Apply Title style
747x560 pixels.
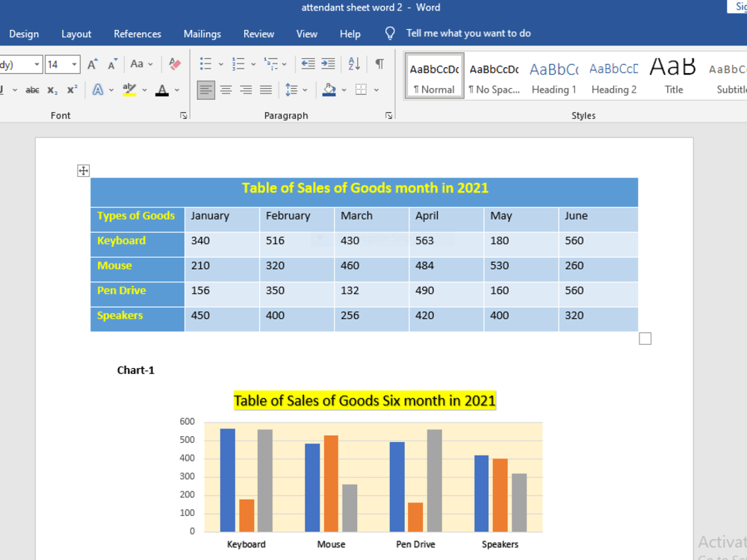click(x=673, y=75)
